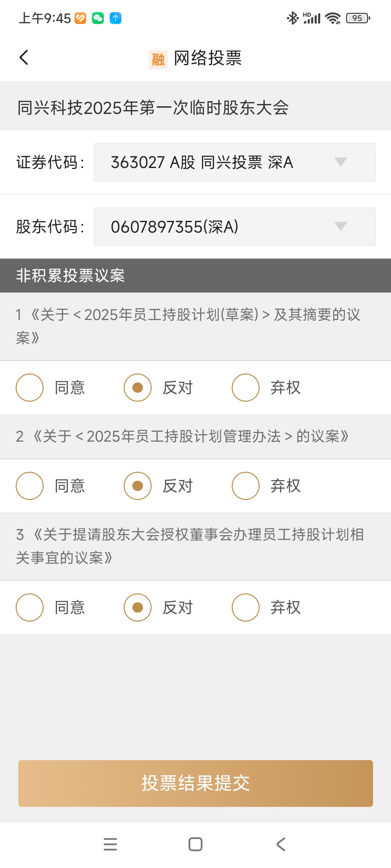Tap the orange notes notification icon

(x=80, y=18)
